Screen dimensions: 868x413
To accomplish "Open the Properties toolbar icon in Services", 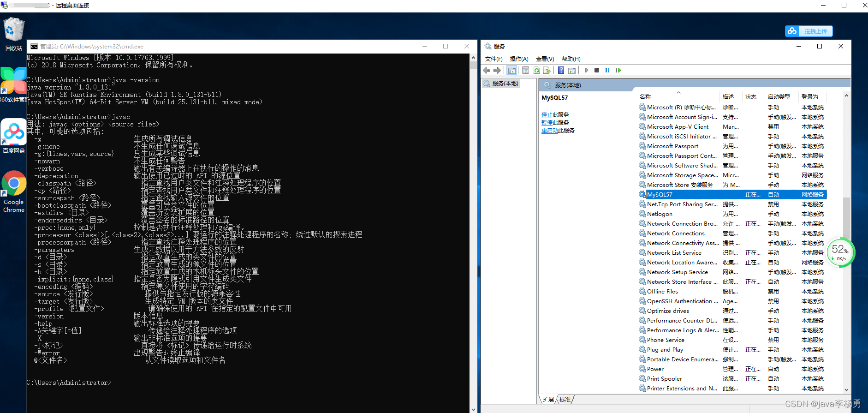I will 525,70.
